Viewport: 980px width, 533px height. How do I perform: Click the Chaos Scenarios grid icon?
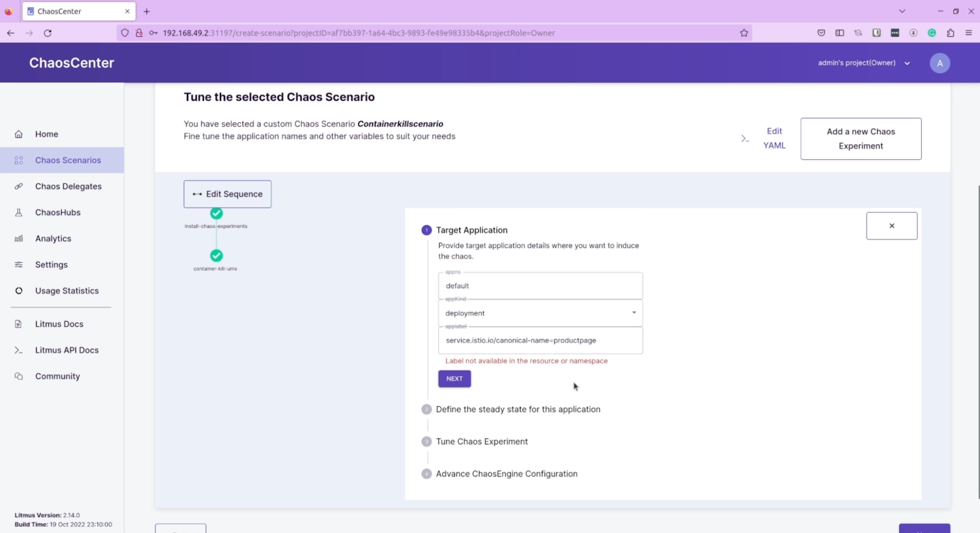pos(18,161)
